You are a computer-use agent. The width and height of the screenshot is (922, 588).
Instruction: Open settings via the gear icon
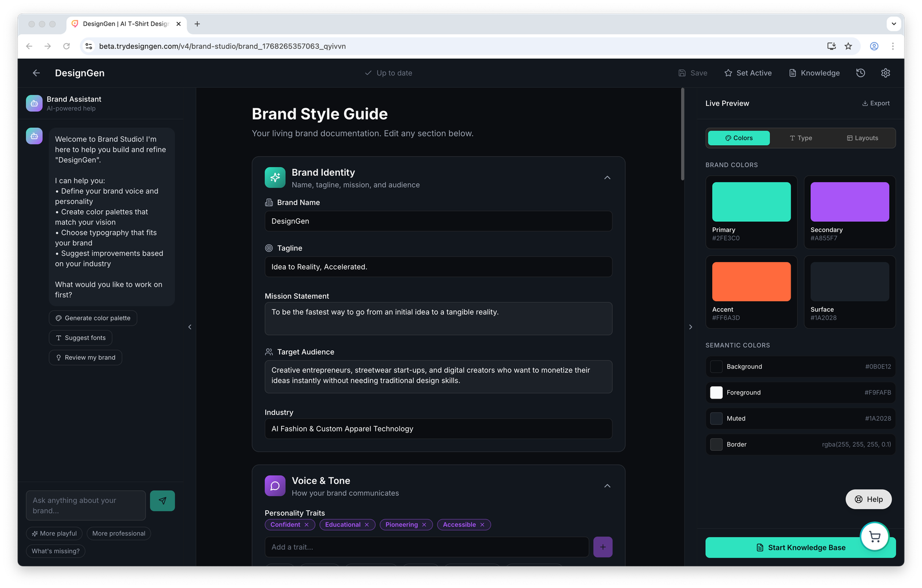885,73
